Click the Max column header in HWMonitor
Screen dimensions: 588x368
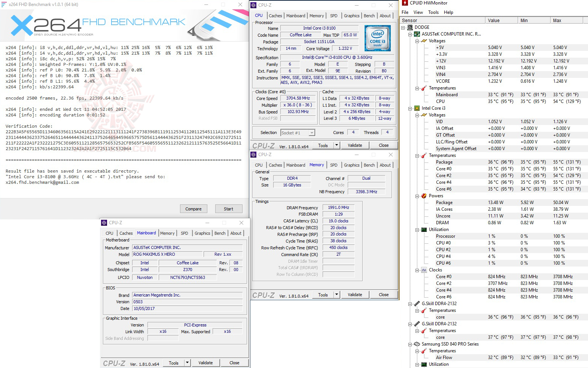567,21
